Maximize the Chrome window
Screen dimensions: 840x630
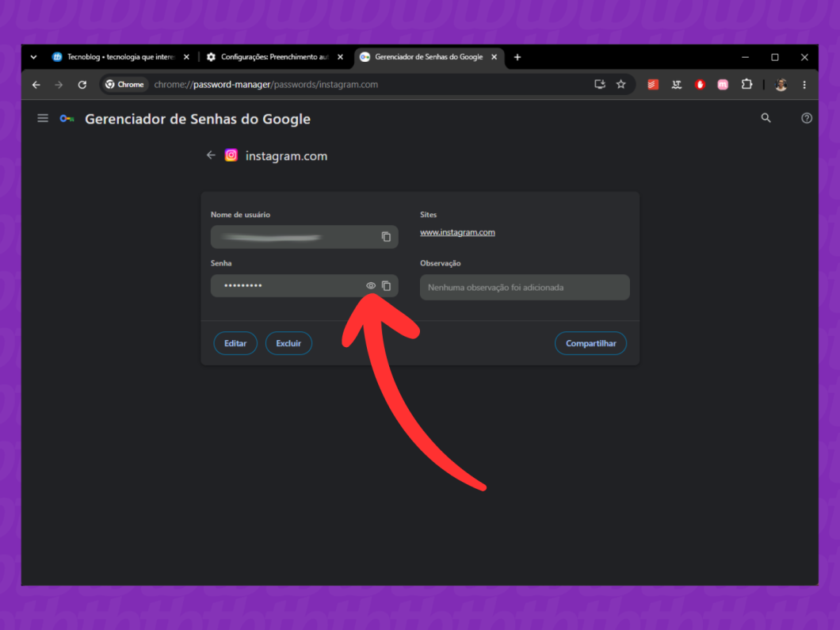(x=775, y=57)
